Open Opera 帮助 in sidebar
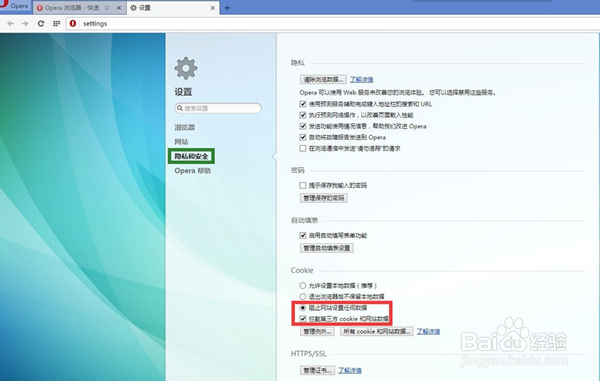This screenshot has width=600, height=381. (x=192, y=171)
